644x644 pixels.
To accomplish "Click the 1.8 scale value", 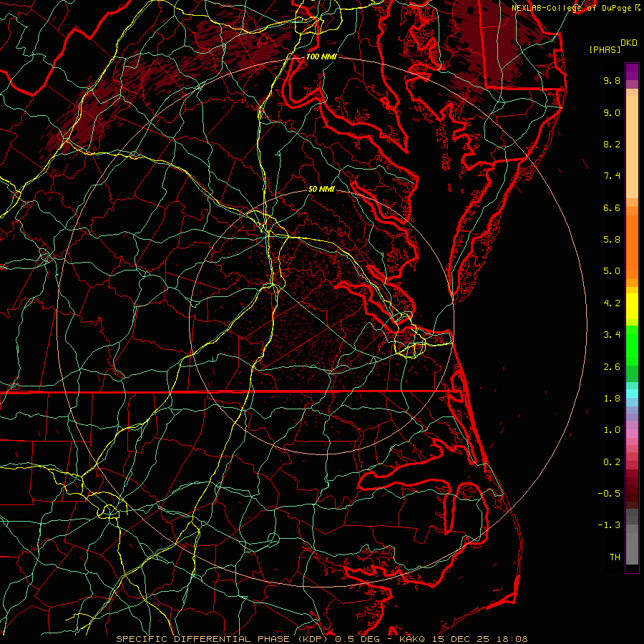I will pos(612,399).
